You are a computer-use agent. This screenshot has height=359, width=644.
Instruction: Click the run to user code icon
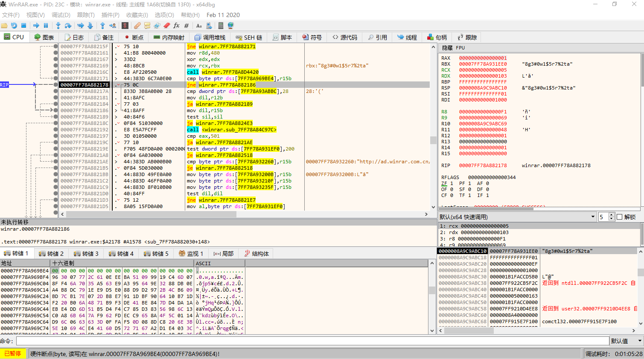(112, 26)
